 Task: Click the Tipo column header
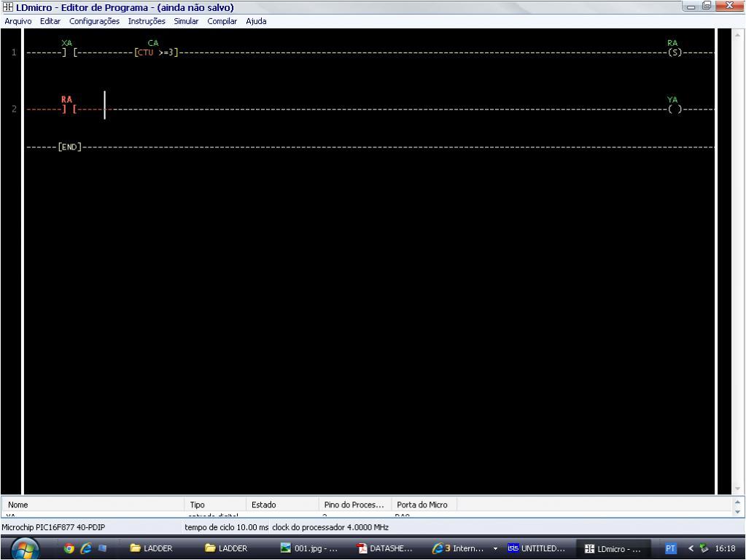point(215,505)
